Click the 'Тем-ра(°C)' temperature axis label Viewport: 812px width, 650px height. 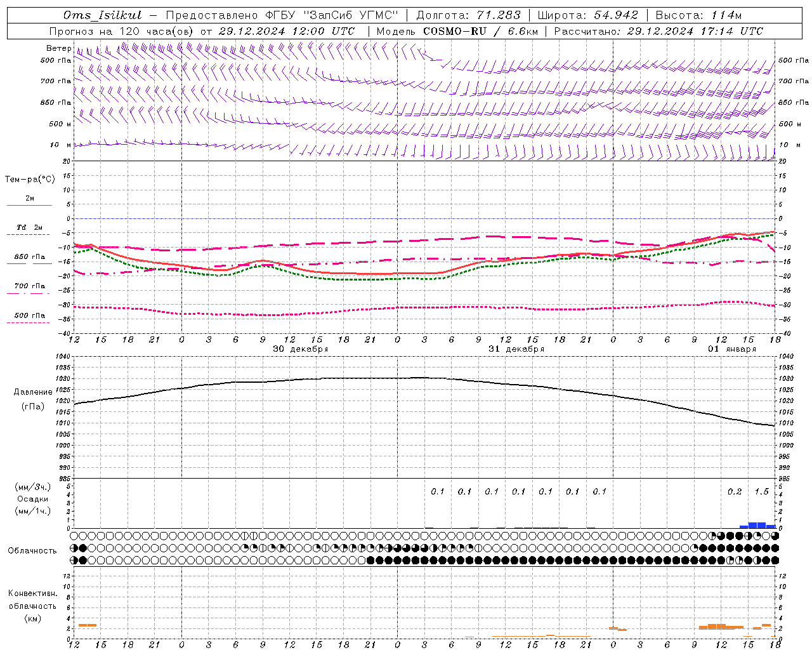[x=30, y=180]
